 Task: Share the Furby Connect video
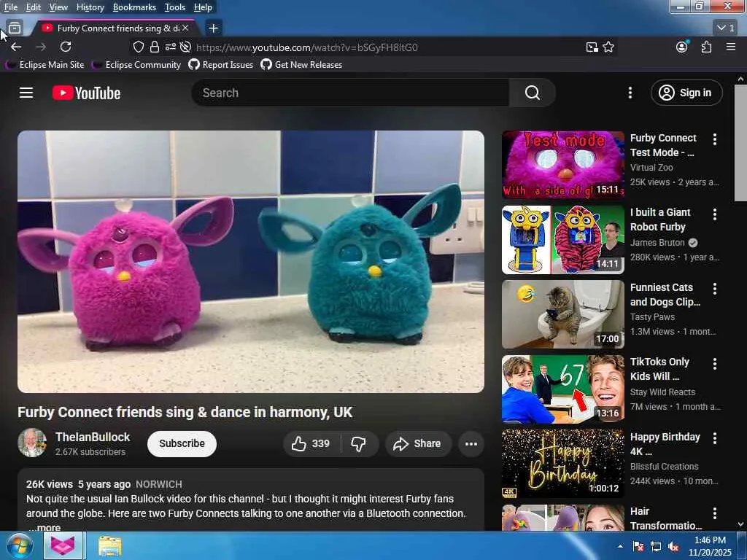pyautogui.click(x=417, y=444)
